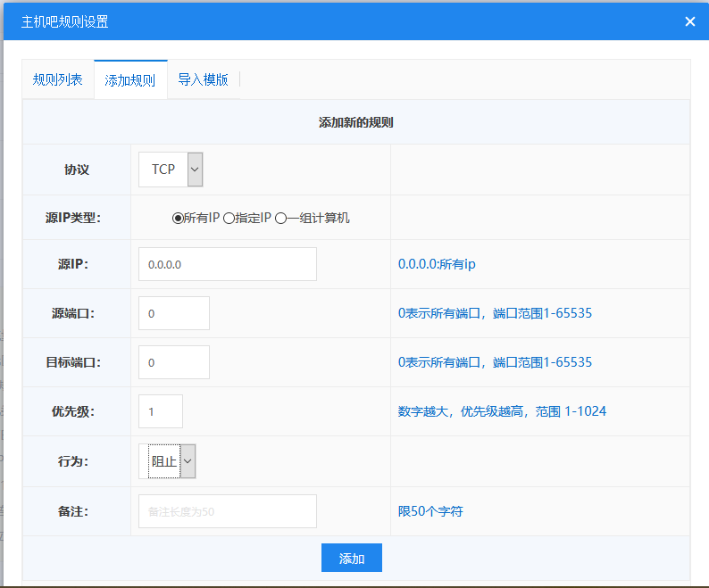This screenshot has height=588, width=709.
Task: Click the 目标端口 input field
Action: point(174,362)
